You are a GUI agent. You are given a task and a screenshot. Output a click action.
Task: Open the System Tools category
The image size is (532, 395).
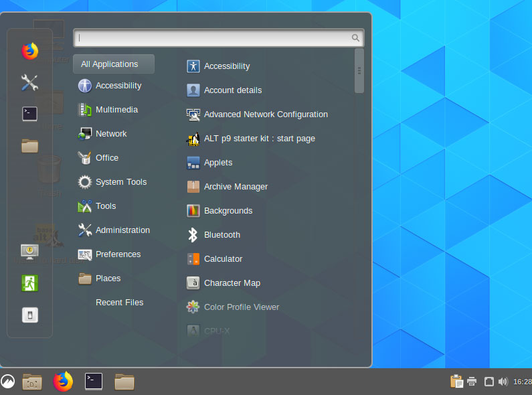tap(114, 182)
